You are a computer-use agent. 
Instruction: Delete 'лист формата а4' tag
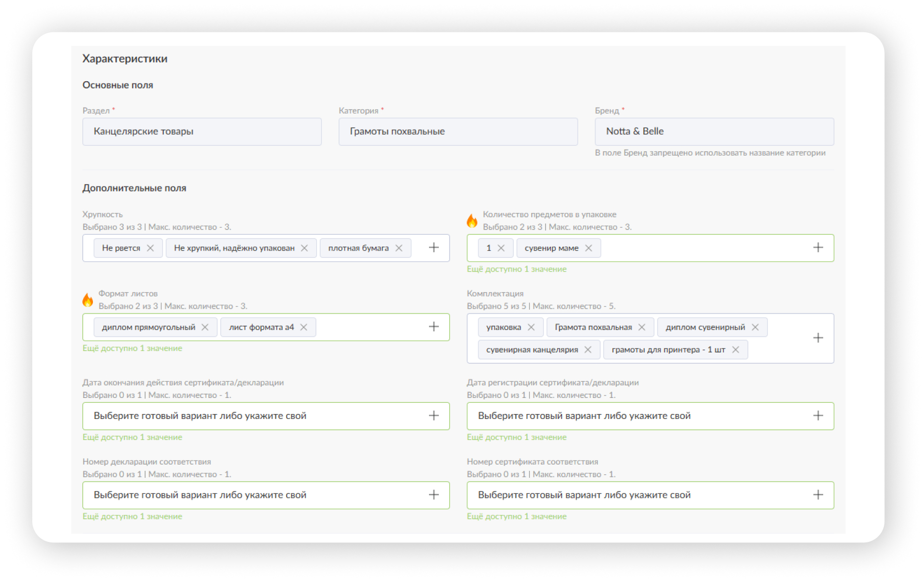tap(304, 327)
